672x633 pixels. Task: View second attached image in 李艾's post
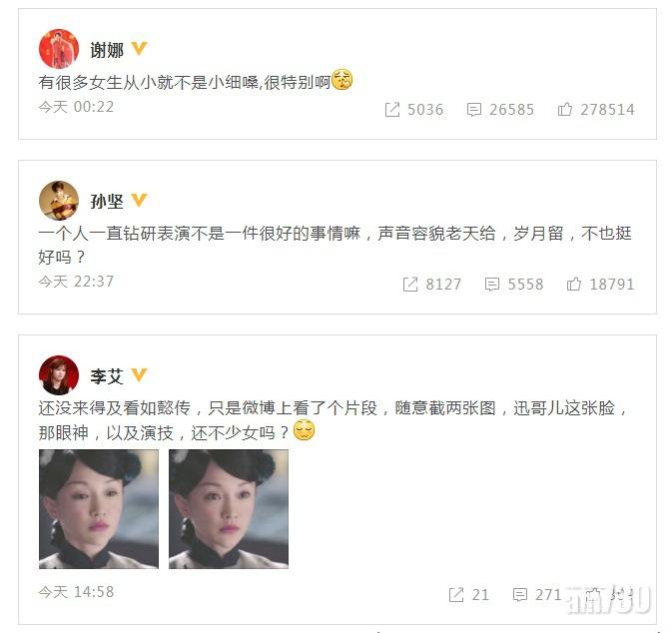229,509
